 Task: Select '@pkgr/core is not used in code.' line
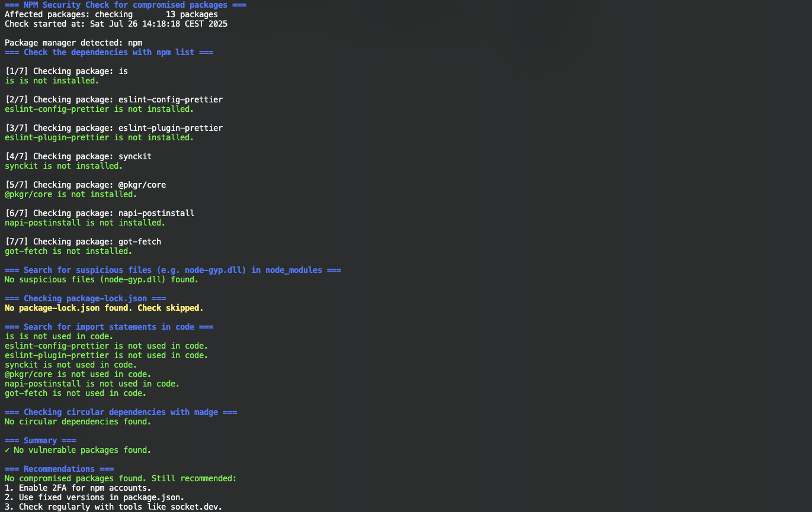tap(78, 374)
